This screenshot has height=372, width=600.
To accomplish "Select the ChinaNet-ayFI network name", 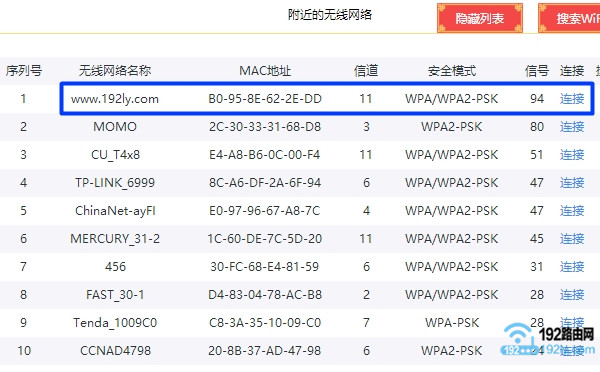I will pos(115,210).
